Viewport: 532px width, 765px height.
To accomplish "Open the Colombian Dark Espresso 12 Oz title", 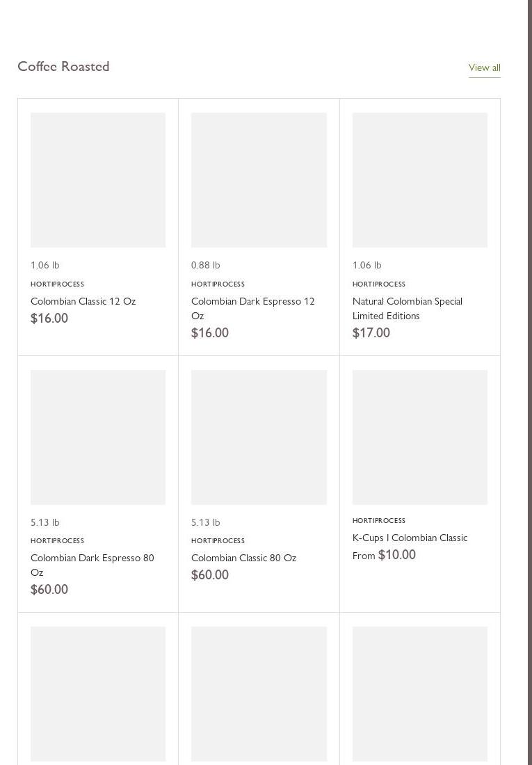I will point(252,308).
